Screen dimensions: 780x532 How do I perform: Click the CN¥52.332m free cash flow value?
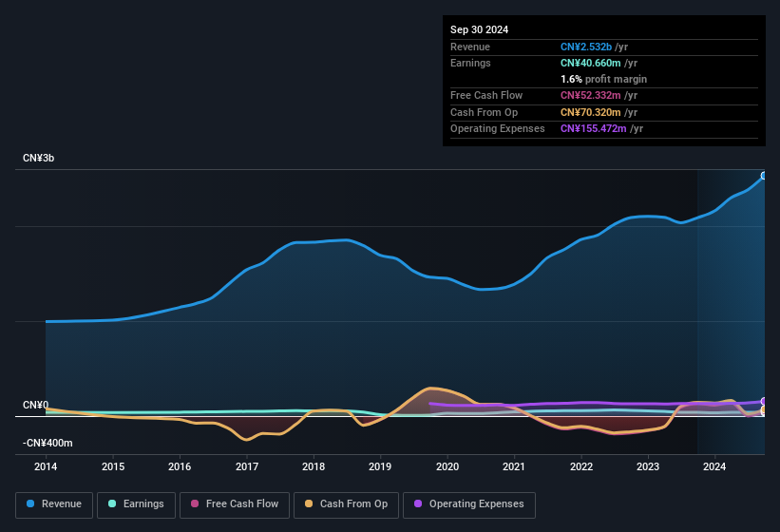(591, 95)
